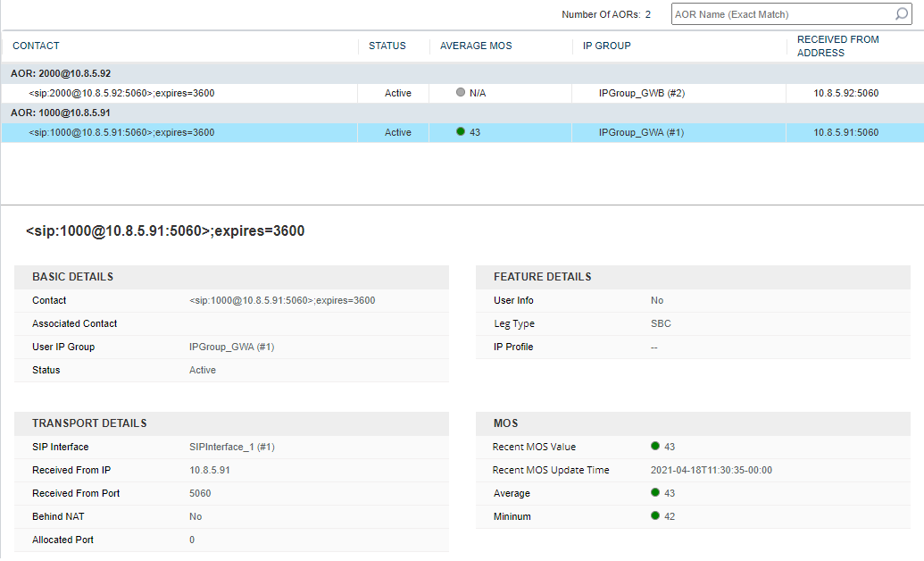
Task: Click the search magnifier icon
Action: [x=901, y=14]
